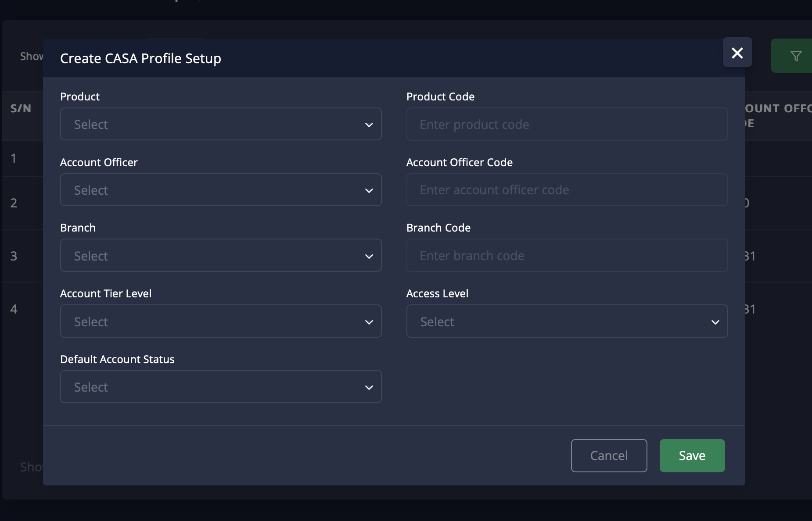Click the Product dropdown chevron arrow

click(x=369, y=125)
